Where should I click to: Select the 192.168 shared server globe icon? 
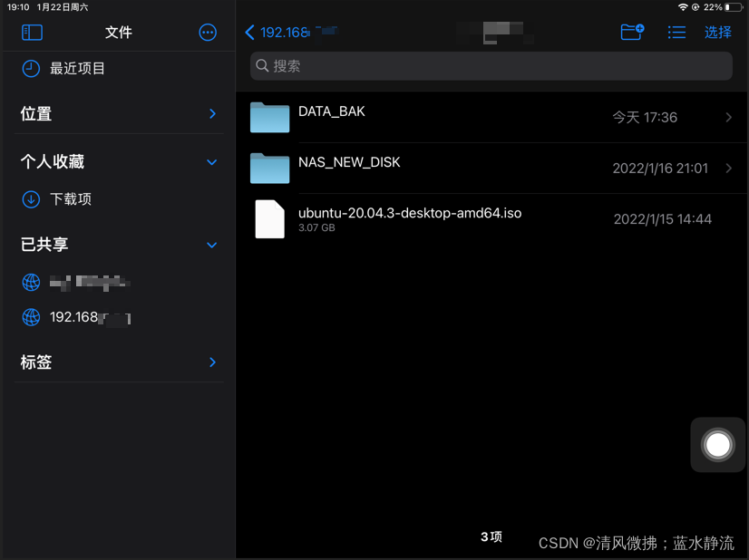[x=31, y=317]
